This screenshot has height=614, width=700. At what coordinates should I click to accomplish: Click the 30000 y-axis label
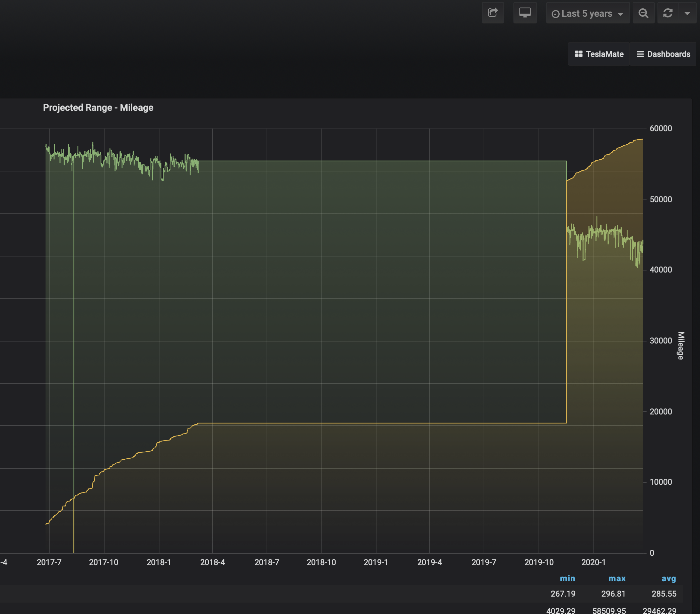click(x=660, y=340)
